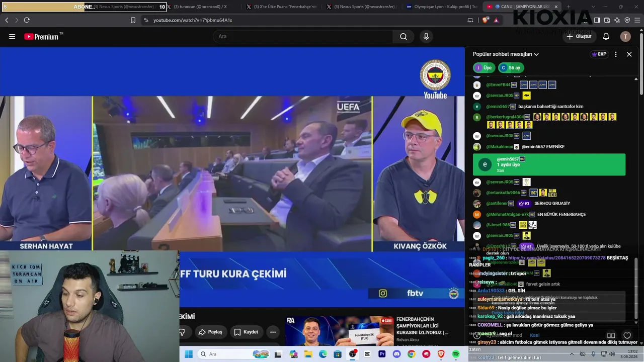Image resolution: width=644 pixels, height=362 pixels.
Task: Click the green emin5657 membership card
Action: click(549, 164)
